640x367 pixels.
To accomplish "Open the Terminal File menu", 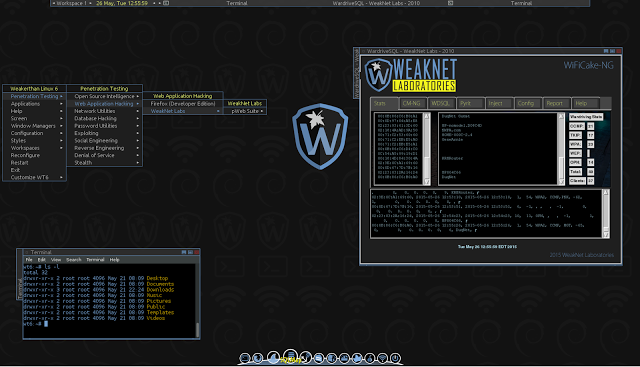I will pyautogui.click(x=29, y=260).
